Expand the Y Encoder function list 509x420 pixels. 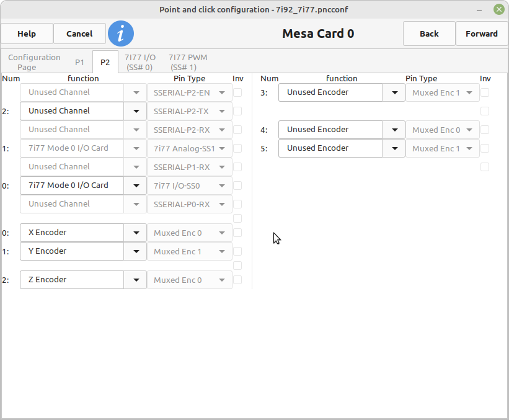136,251
